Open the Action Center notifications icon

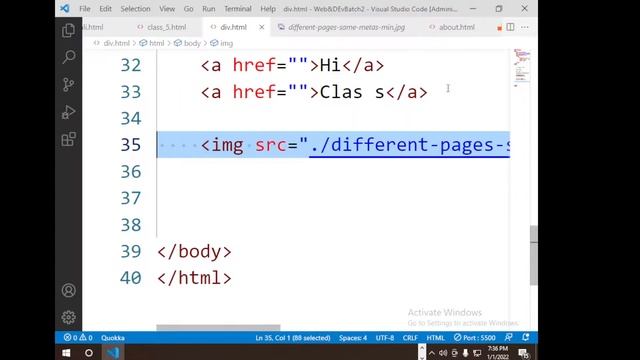point(524,353)
